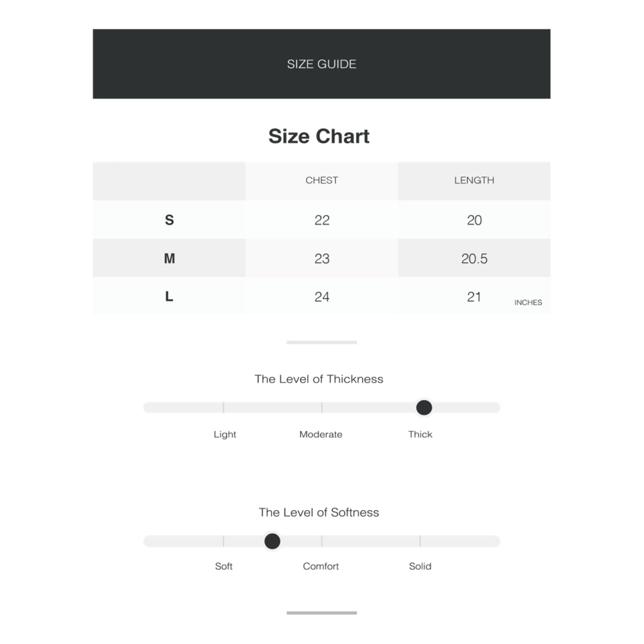
Task: Click the INCHES unit label
Action: (528, 303)
